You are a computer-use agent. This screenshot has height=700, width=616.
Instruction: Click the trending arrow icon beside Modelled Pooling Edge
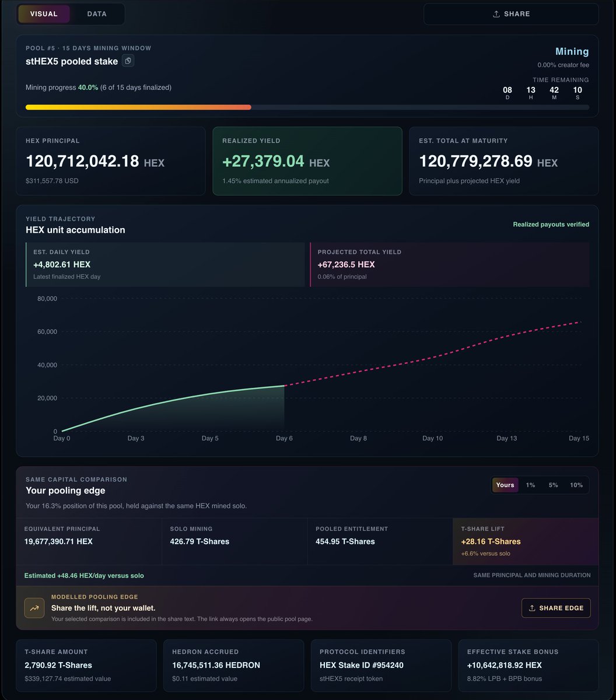pyautogui.click(x=34, y=608)
